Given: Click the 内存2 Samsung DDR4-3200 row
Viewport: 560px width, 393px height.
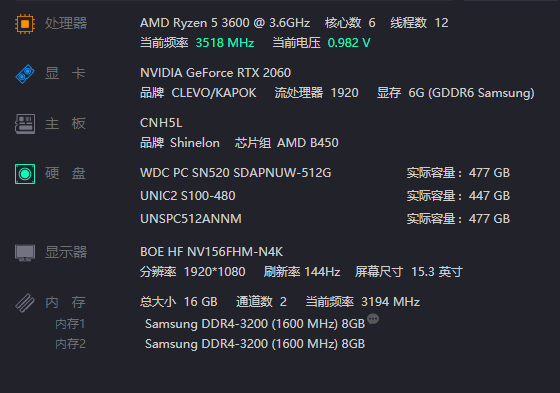Looking at the screenshot, I should tap(210, 344).
